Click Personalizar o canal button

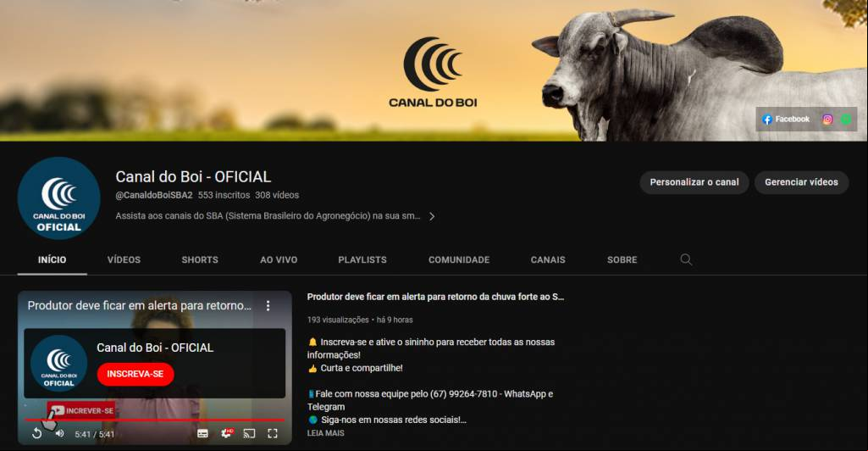pos(694,182)
